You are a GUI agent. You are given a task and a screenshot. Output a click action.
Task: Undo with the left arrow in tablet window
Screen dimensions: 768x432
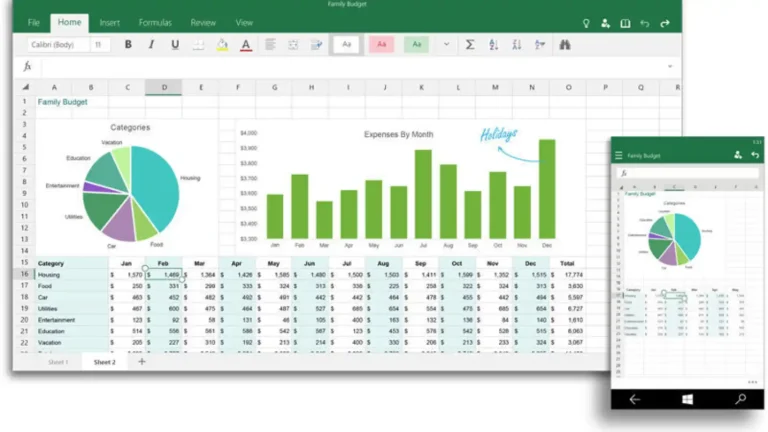pyautogui.click(x=645, y=24)
